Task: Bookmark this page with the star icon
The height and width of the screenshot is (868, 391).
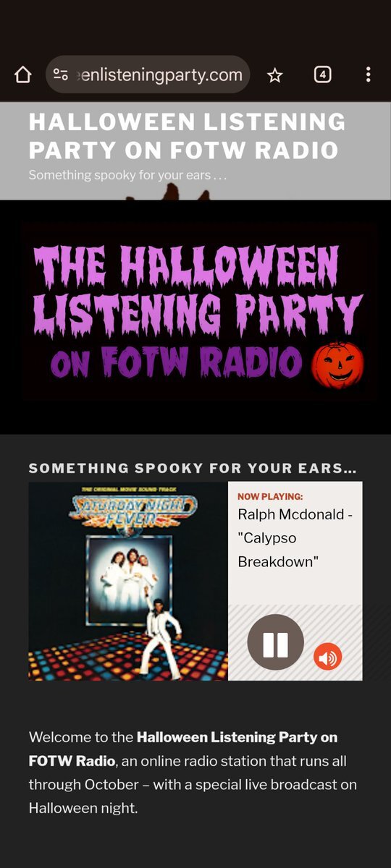Action: pos(274,75)
